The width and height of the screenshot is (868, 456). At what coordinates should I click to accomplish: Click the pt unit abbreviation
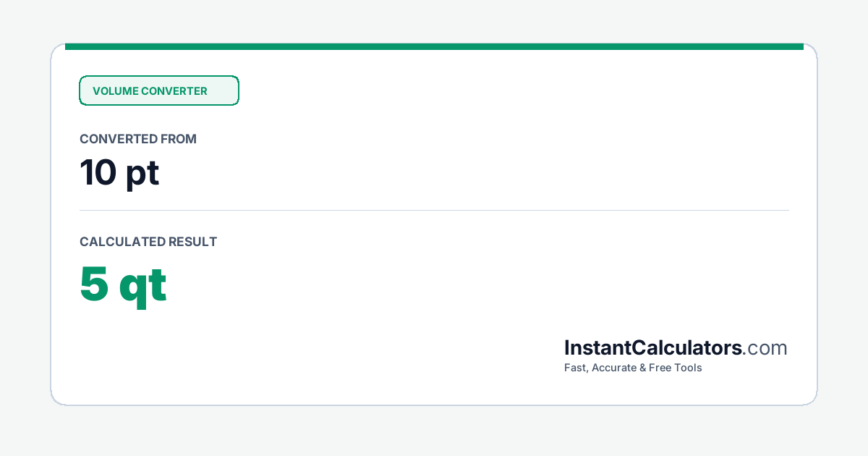point(142,174)
